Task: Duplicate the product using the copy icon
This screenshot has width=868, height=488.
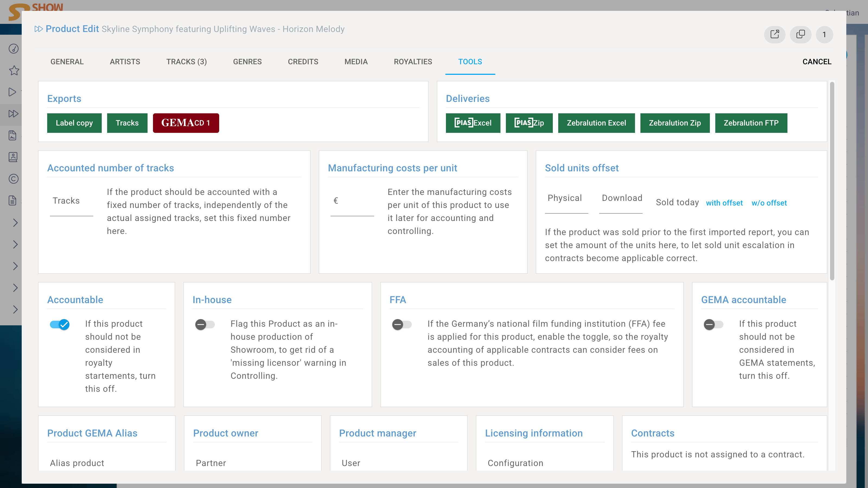Action: point(801,34)
